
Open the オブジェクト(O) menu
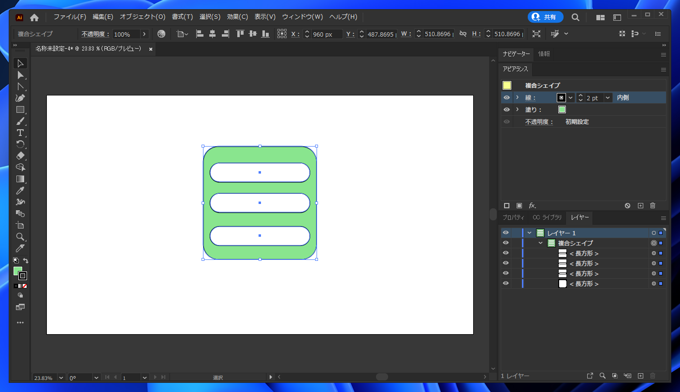point(143,17)
